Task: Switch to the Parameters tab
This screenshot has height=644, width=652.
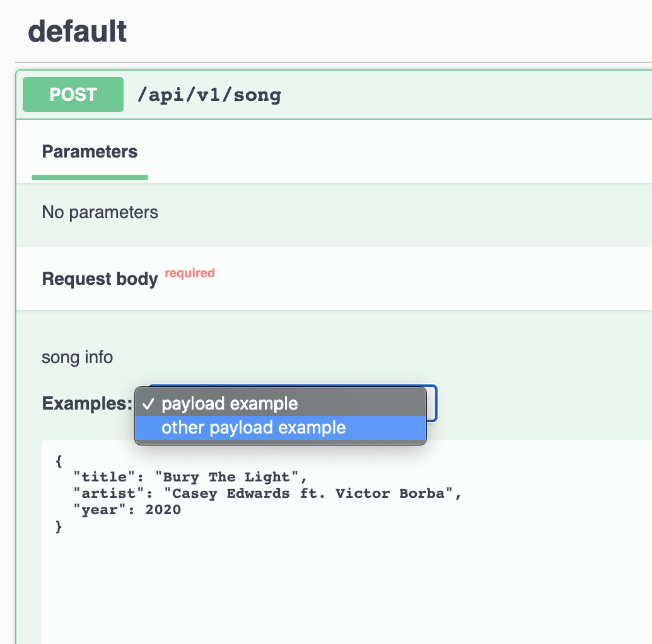Action: tap(90, 152)
